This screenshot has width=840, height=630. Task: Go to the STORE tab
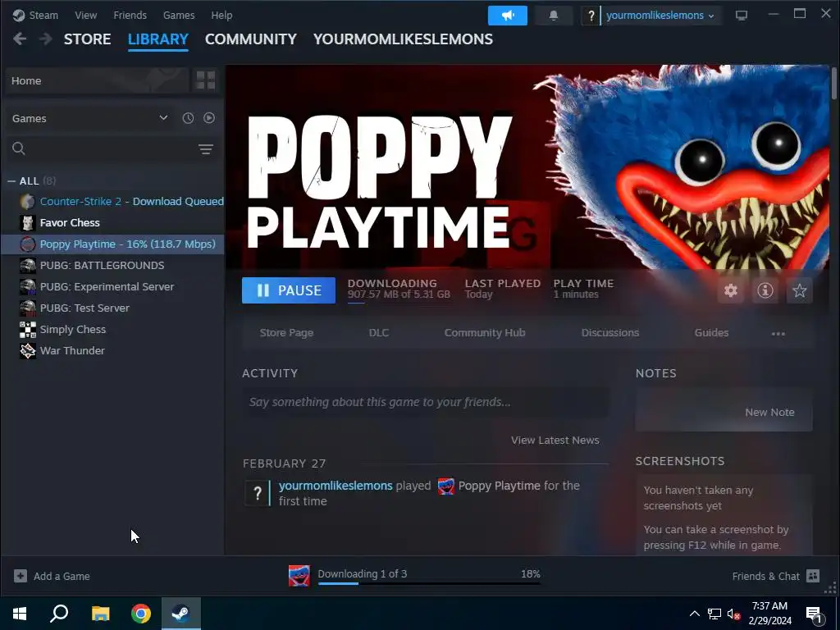point(87,39)
